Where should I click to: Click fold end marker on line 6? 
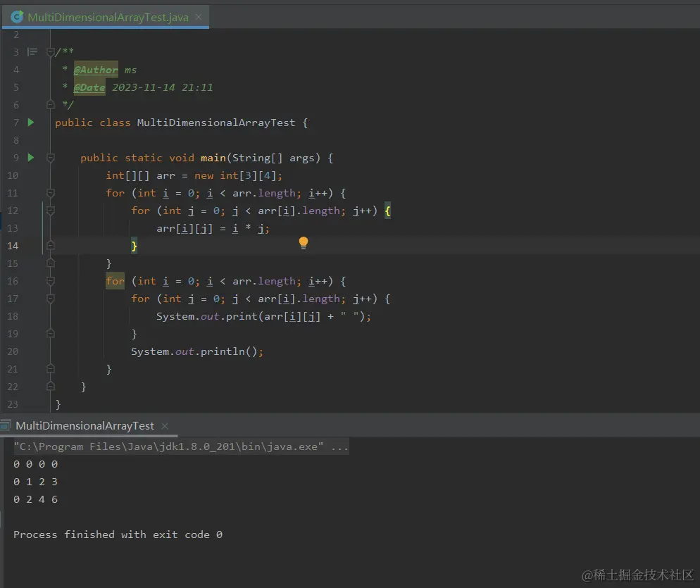tap(51, 105)
